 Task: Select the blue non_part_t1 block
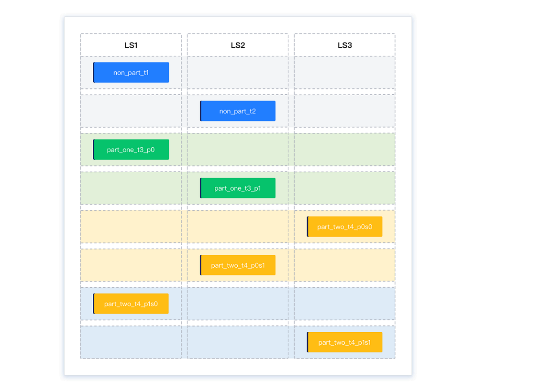coord(131,73)
